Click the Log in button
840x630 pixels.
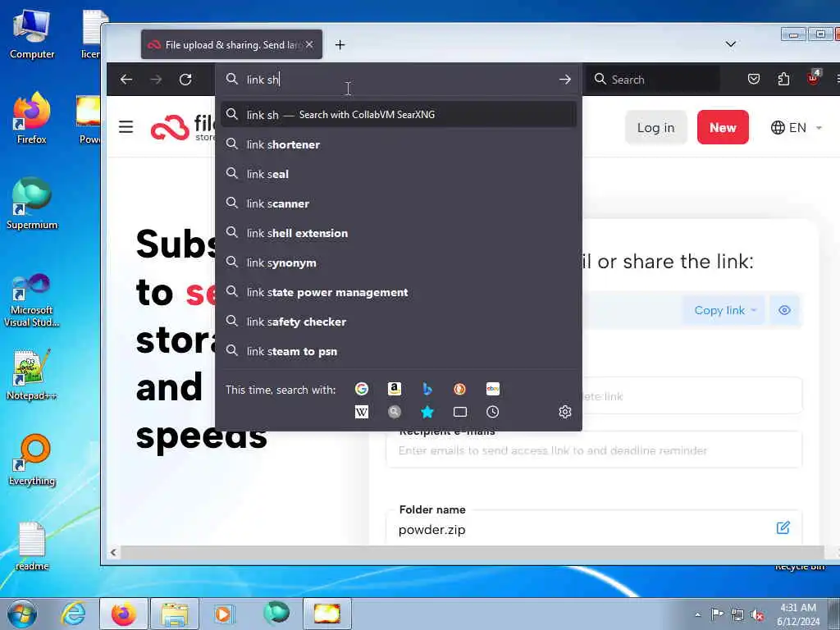pyautogui.click(x=655, y=127)
